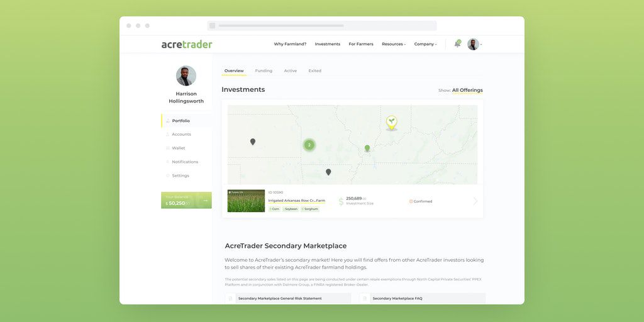
Task: Open For Farmers page
Action: pyautogui.click(x=361, y=44)
